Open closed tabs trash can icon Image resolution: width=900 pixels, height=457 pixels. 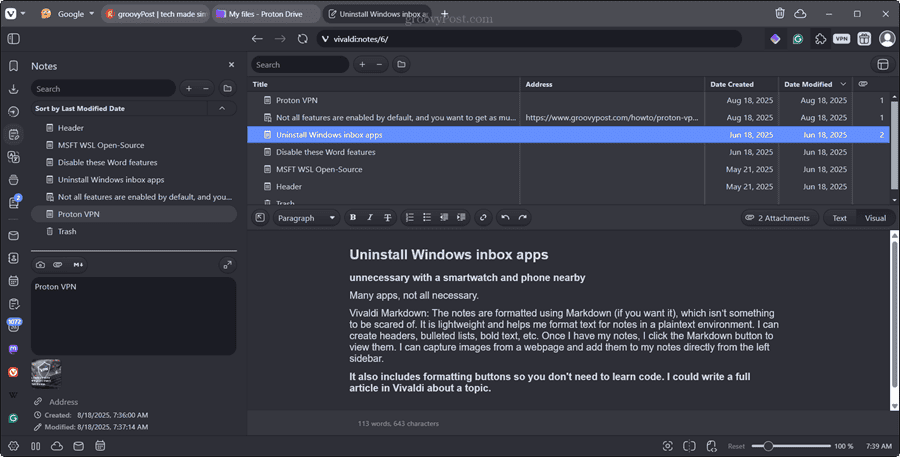[x=779, y=14]
